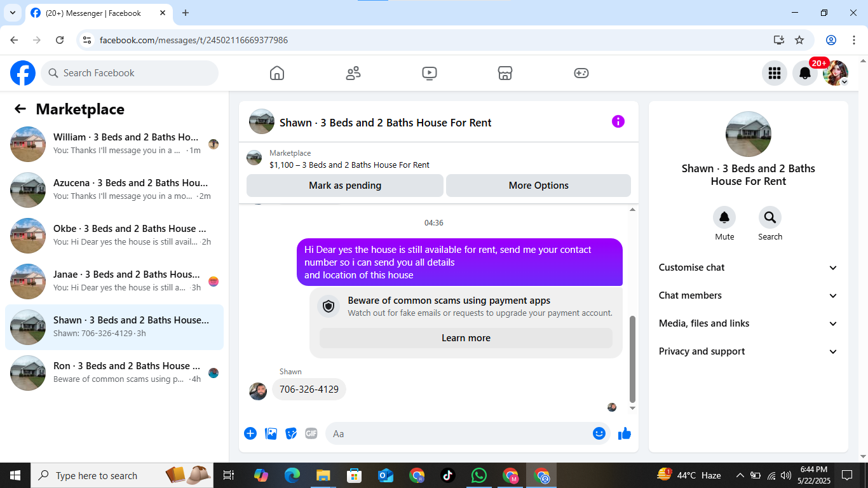Click the taskbar volume speaker icon

786,475
